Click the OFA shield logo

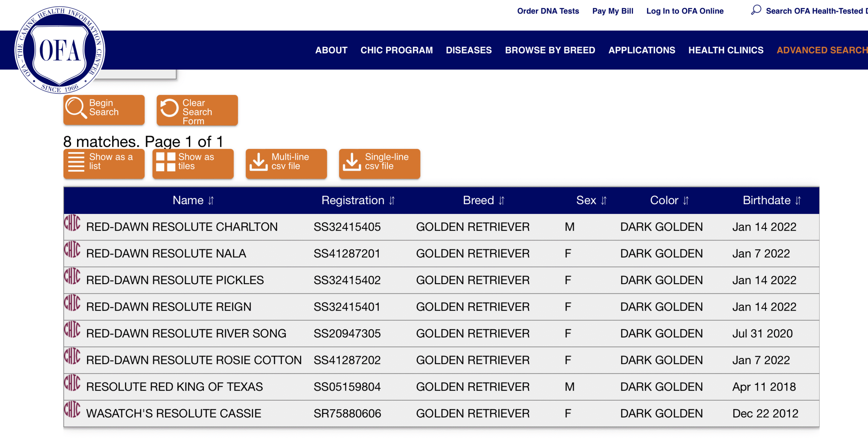click(60, 50)
